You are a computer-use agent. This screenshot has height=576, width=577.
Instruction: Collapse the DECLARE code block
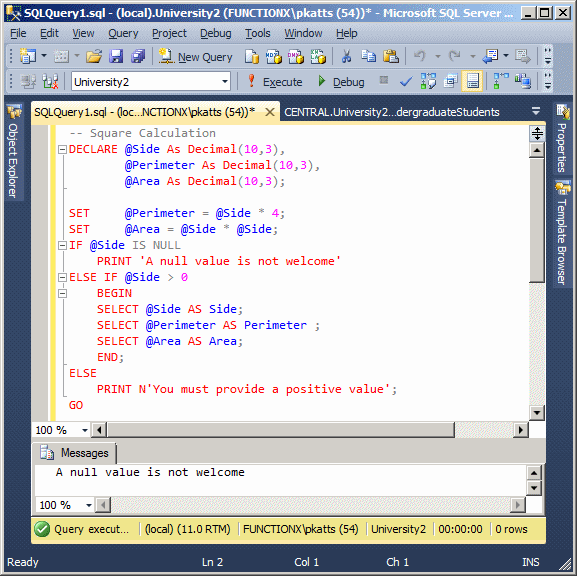pyautogui.click(x=62, y=149)
